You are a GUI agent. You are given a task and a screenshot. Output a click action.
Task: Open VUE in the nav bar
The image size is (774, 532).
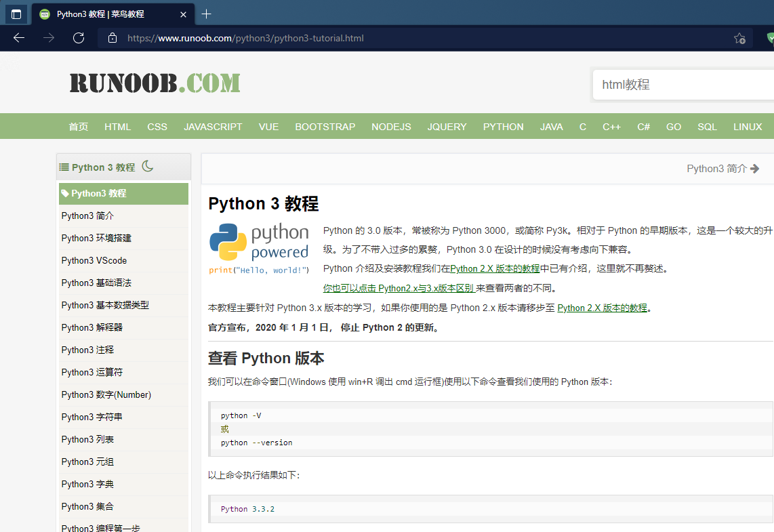[x=268, y=127]
